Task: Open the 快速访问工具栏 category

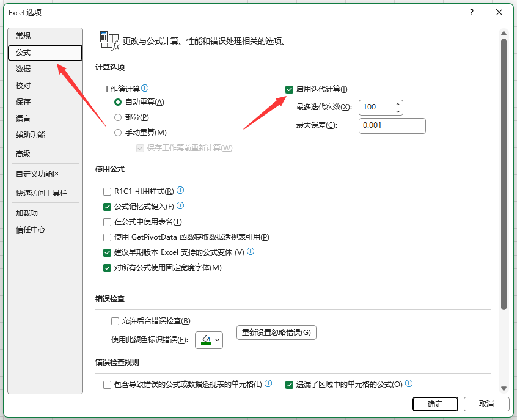Action: coord(45,193)
